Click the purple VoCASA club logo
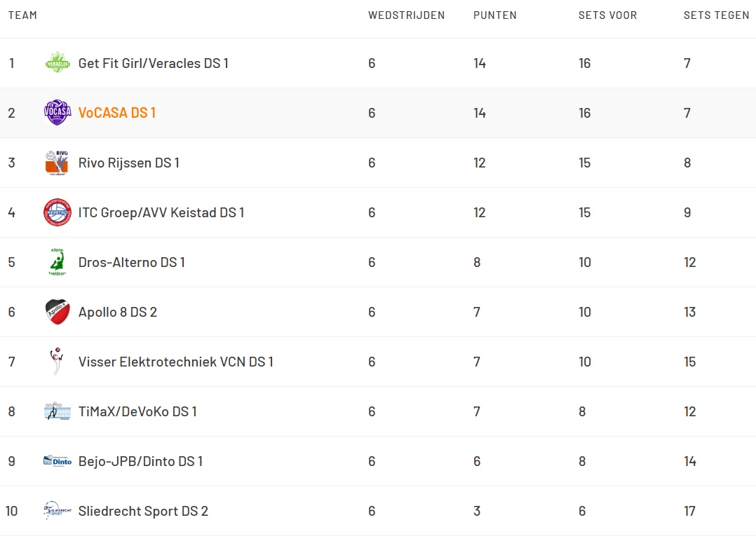This screenshot has height=541, width=756. (x=58, y=113)
